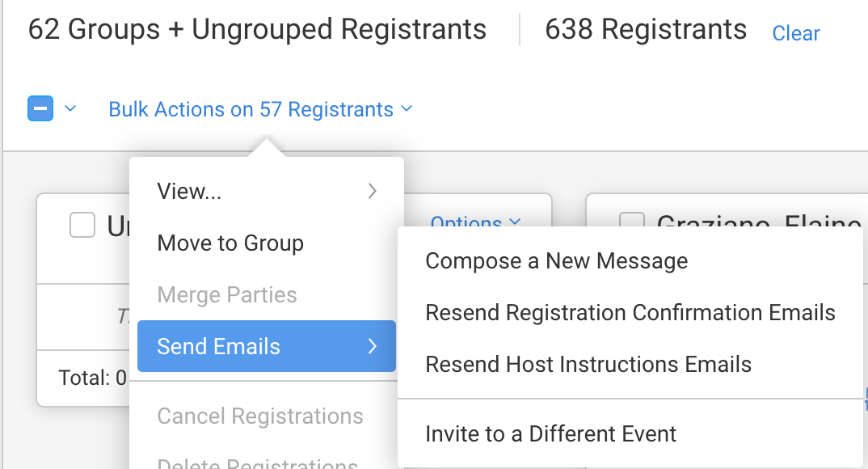Toggle the select-all registrants checkbox

(x=40, y=108)
